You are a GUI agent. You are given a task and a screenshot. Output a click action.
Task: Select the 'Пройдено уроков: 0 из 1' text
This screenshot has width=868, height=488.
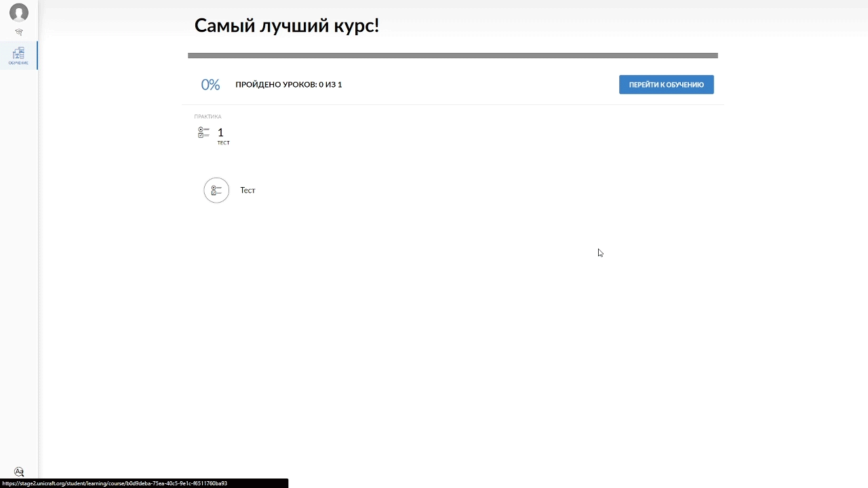[288, 85]
